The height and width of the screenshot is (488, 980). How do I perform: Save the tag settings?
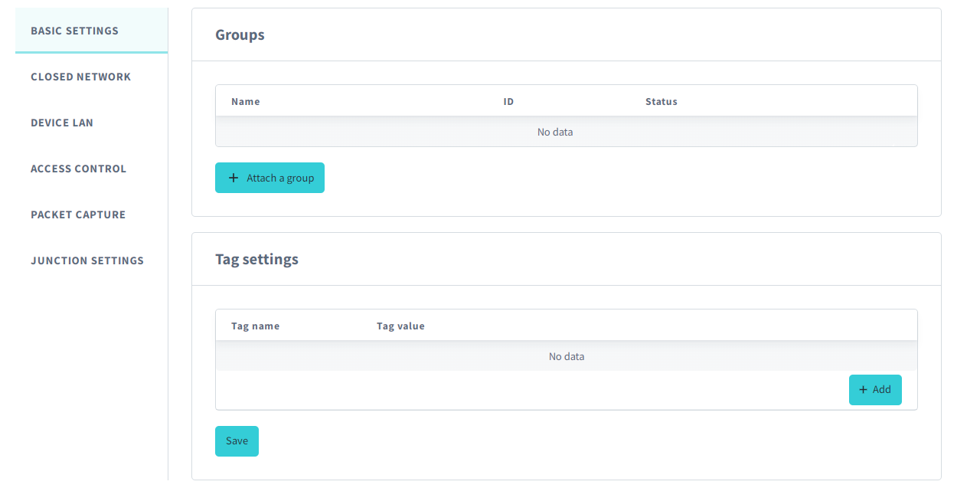pyautogui.click(x=237, y=441)
